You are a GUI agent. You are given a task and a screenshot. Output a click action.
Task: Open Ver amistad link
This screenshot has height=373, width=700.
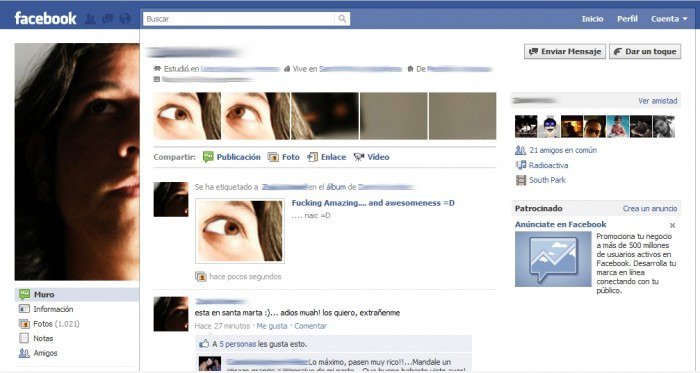(658, 101)
